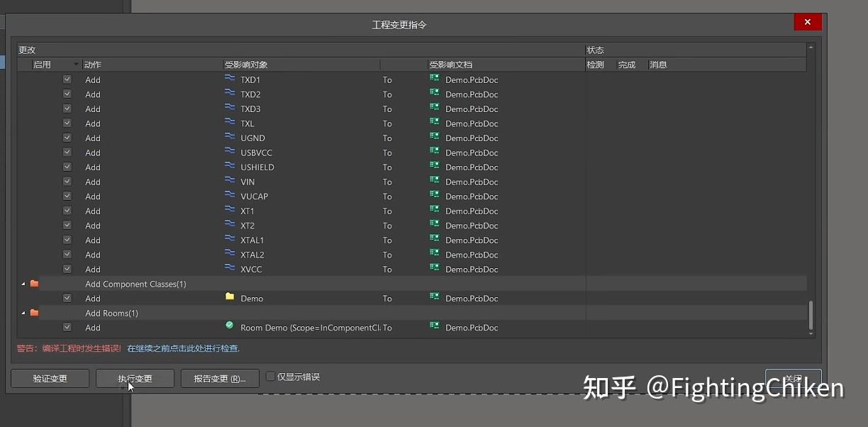Click the net icon beside TXD3

click(x=230, y=108)
